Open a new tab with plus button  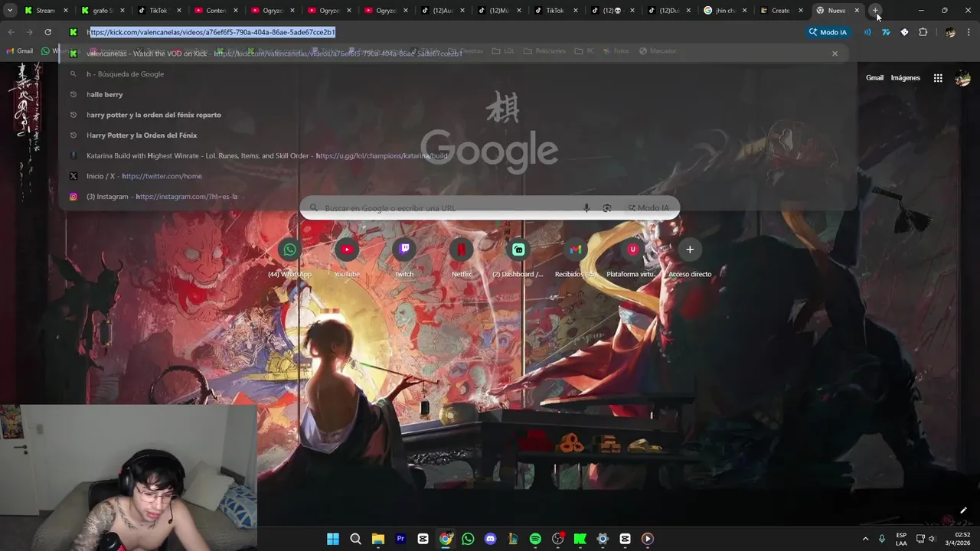(875, 11)
